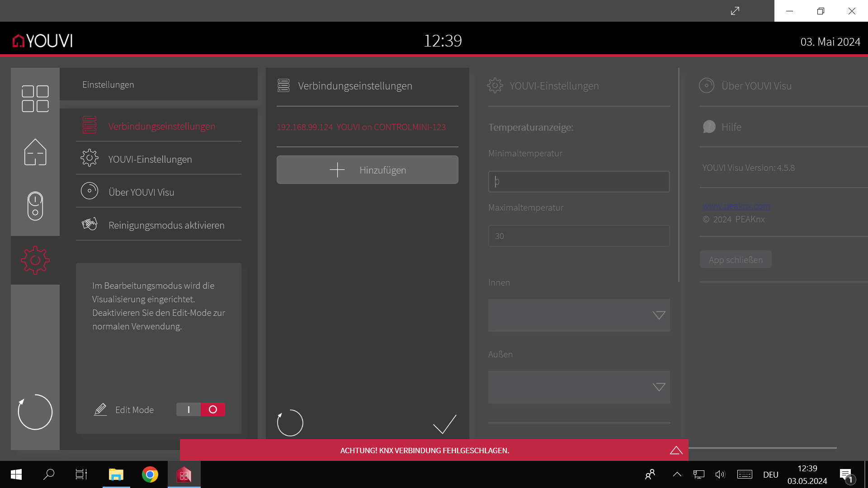Click the Einstellungen header

tap(108, 84)
